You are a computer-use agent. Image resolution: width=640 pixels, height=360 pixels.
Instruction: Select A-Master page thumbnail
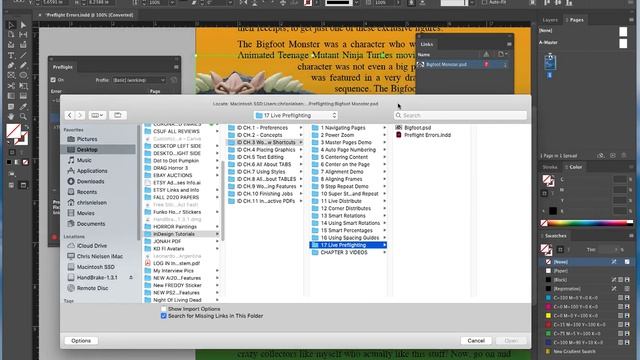623,43
